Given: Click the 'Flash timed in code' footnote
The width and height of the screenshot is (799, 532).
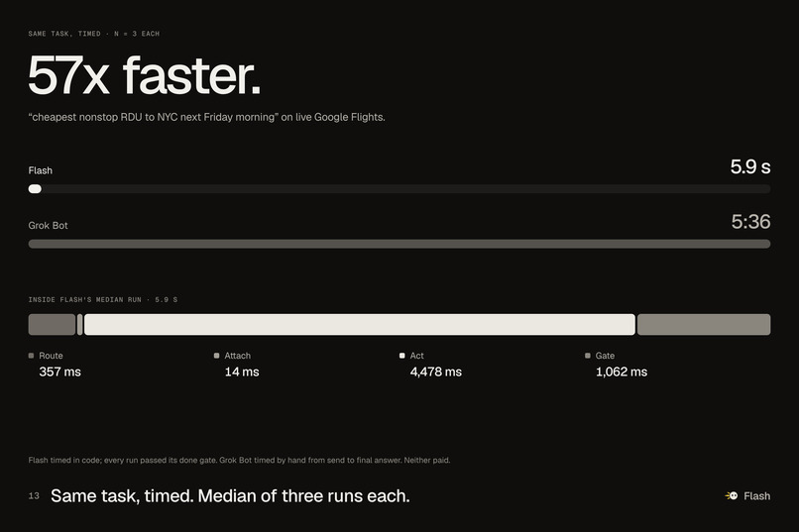Looking at the screenshot, I should pos(240,461).
